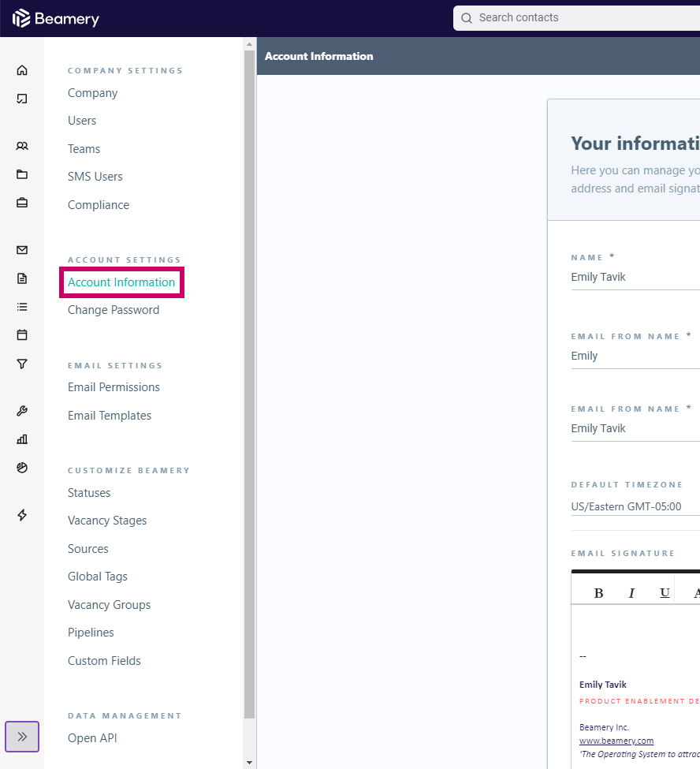This screenshot has height=769, width=700.
Task: Go to Change Password
Action: [x=114, y=310]
